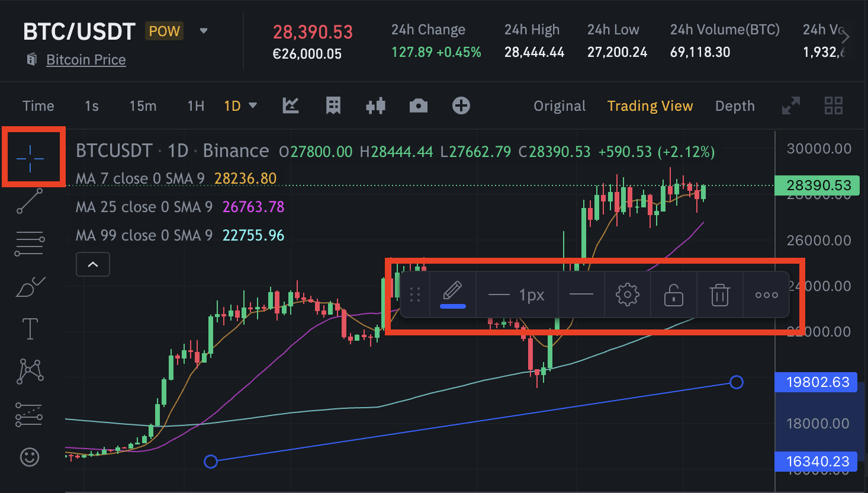Viewport: 868px width, 493px height.
Task: Click the 16340.23 price axis label
Action: 817,462
